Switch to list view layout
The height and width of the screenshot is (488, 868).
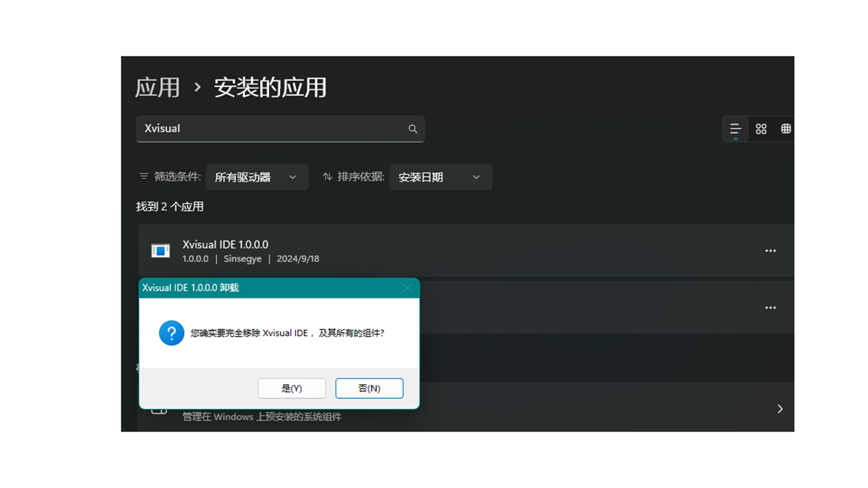[735, 129]
